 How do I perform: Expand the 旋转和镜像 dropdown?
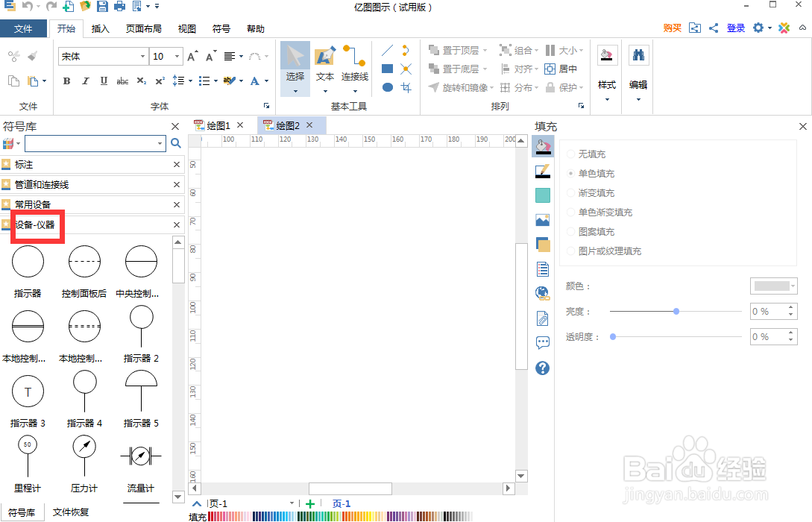coord(491,88)
